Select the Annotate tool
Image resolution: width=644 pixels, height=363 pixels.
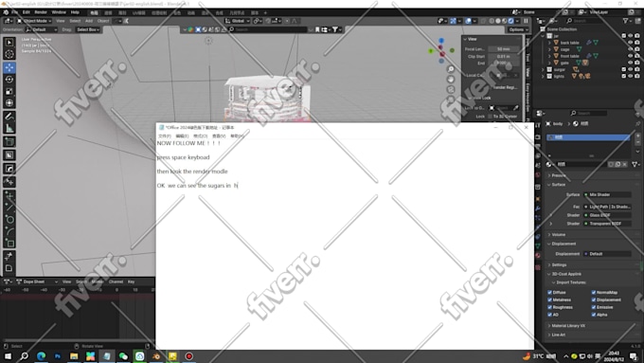pos(9,117)
